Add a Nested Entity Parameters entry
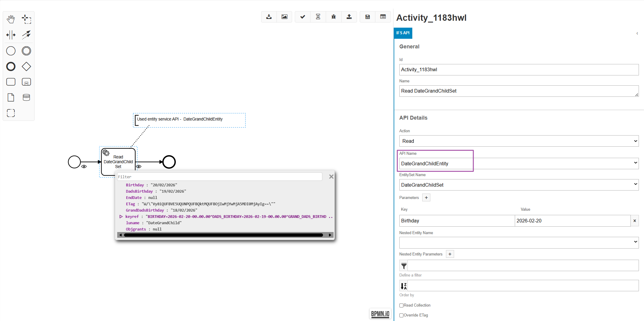The width and height of the screenshot is (644, 321). 450,254
